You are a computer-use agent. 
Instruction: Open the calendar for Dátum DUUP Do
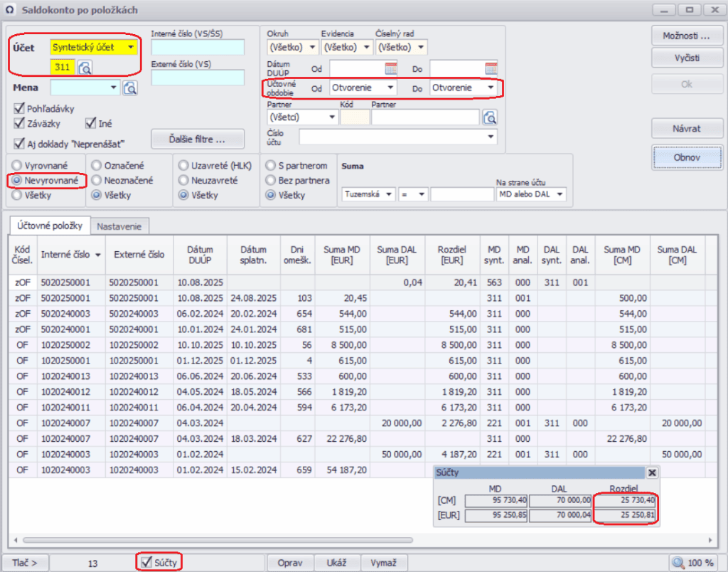click(x=491, y=68)
